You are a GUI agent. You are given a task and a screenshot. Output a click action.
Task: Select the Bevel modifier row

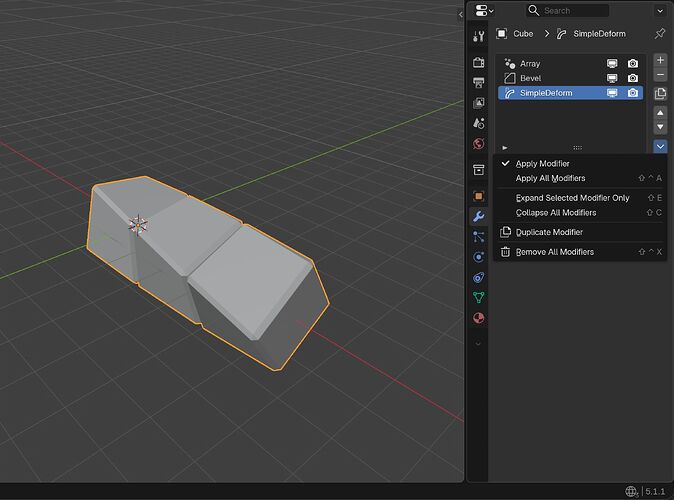click(570, 78)
